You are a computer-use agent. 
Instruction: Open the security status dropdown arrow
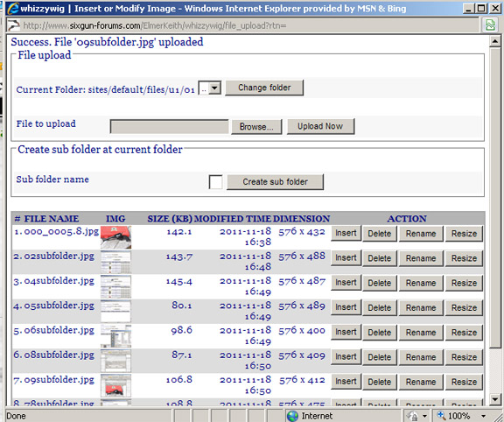tap(424, 416)
